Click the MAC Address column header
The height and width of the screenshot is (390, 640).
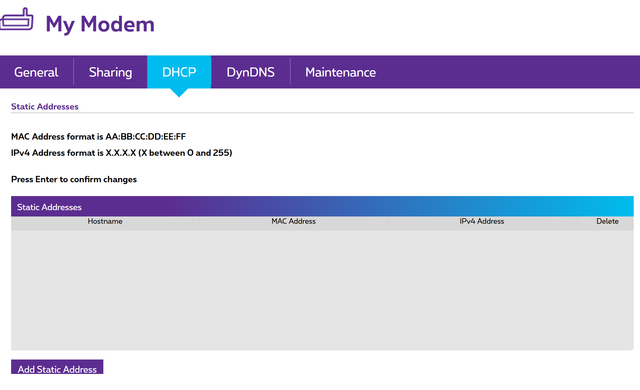coord(293,222)
